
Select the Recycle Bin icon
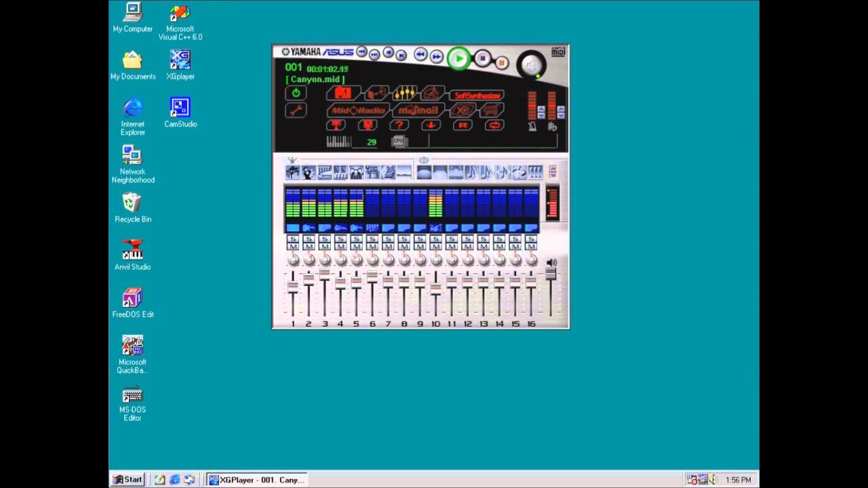click(133, 207)
